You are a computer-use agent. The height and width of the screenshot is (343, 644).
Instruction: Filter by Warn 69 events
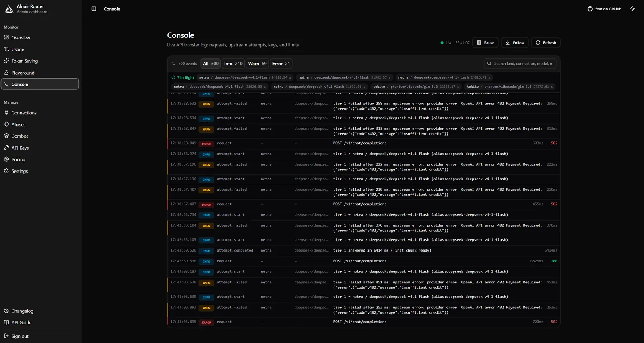pos(257,64)
